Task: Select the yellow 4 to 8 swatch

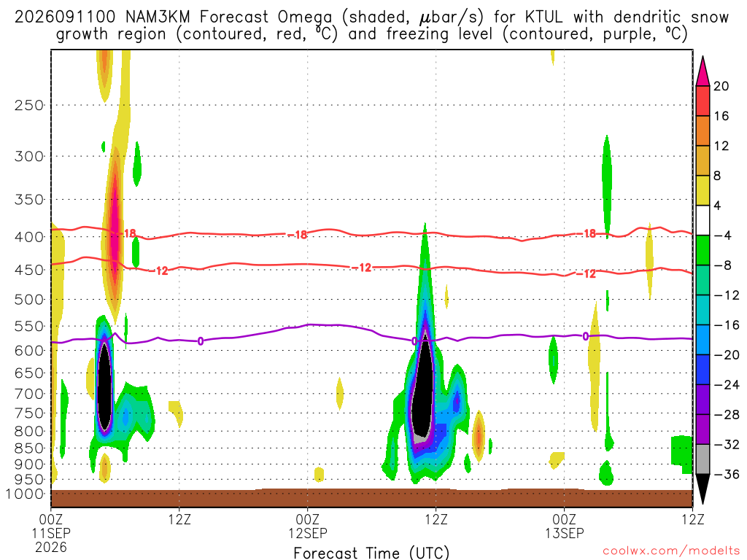Action: (x=703, y=190)
